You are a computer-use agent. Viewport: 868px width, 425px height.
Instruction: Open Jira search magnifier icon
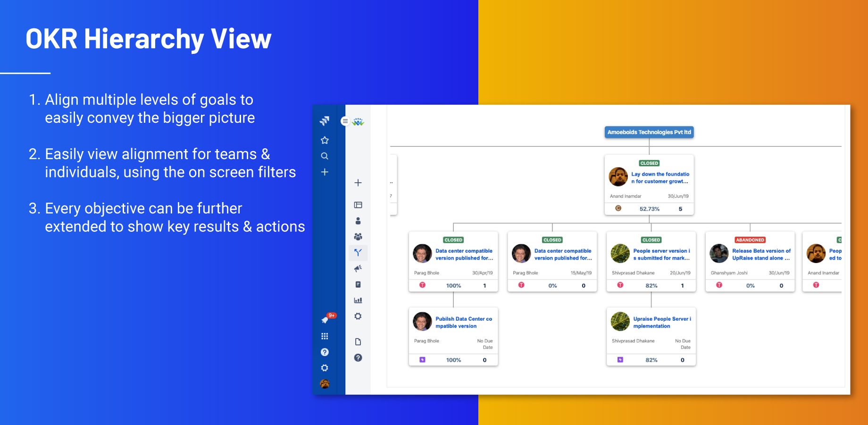[325, 156]
